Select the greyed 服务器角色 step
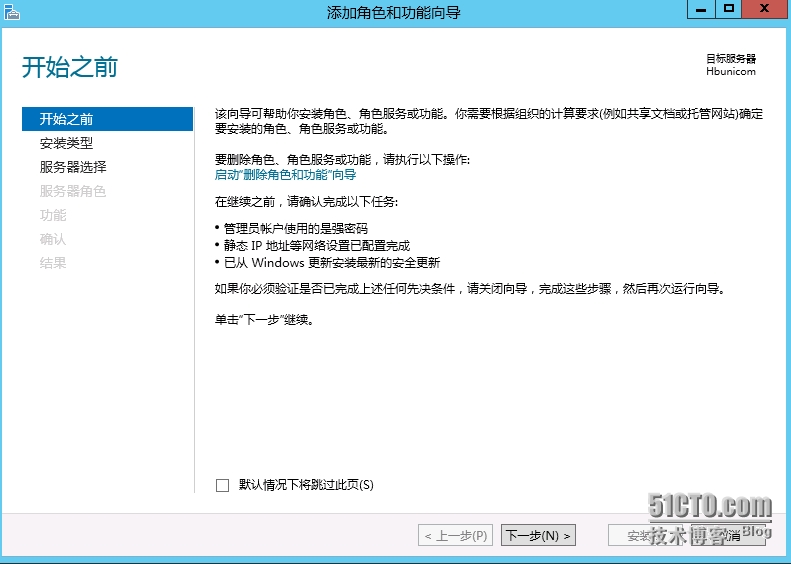The image size is (791, 564). click(x=73, y=191)
